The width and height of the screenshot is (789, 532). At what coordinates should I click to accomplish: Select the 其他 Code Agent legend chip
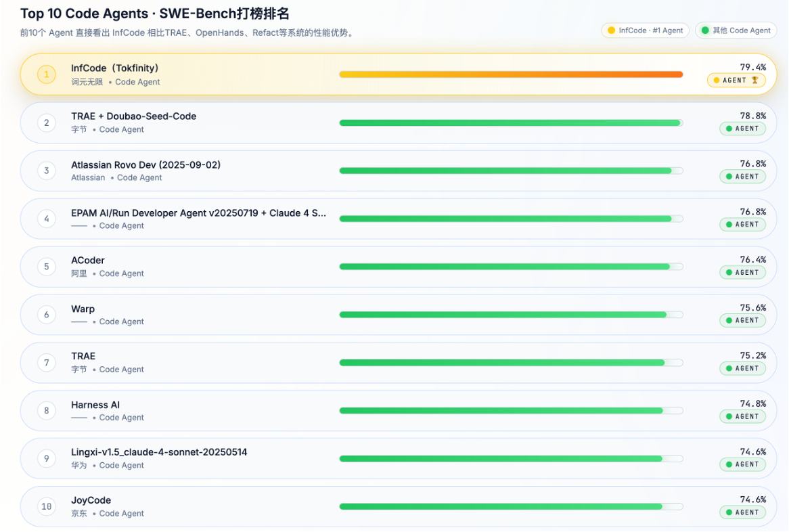(x=736, y=30)
